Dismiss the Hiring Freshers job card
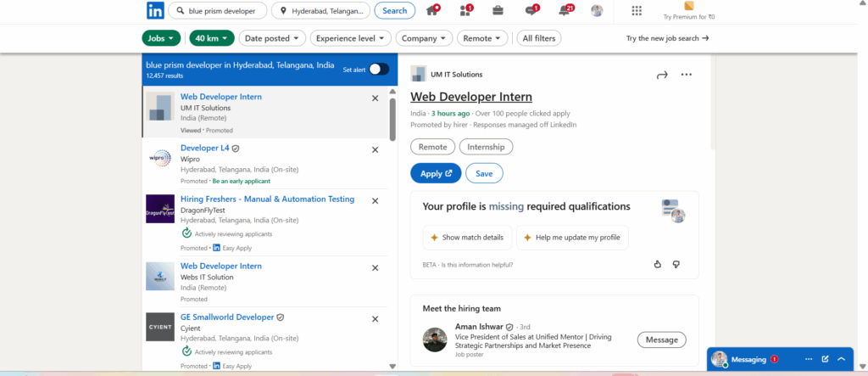This screenshot has width=868, height=376. (x=375, y=201)
